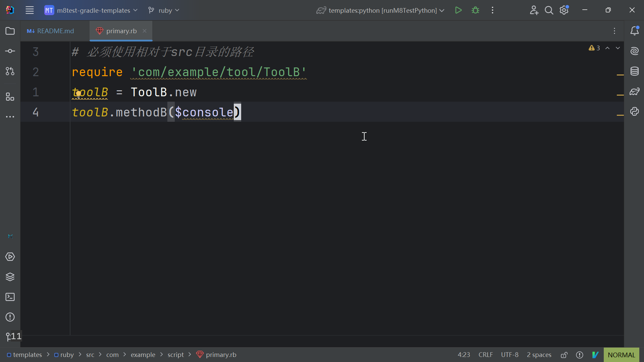644x362 pixels.
Task: Open the Database tool window
Action: 634,71
